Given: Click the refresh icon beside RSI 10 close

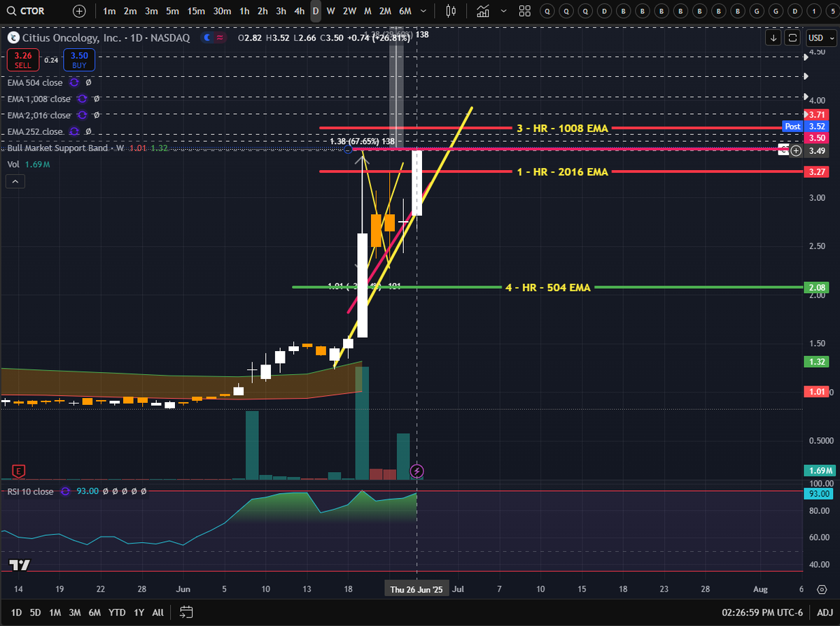Looking at the screenshot, I should pos(66,492).
